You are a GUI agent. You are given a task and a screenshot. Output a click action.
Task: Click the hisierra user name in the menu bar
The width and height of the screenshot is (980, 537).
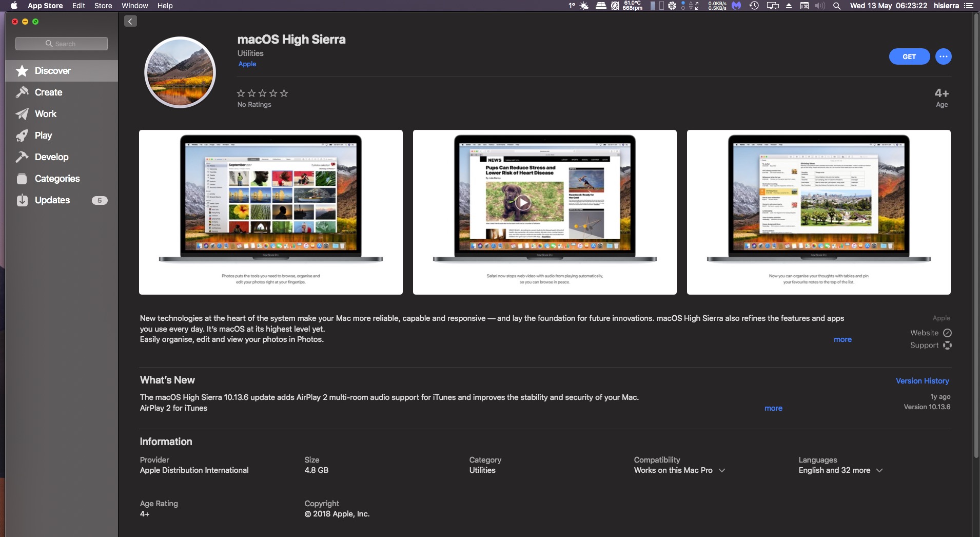click(x=946, y=6)
